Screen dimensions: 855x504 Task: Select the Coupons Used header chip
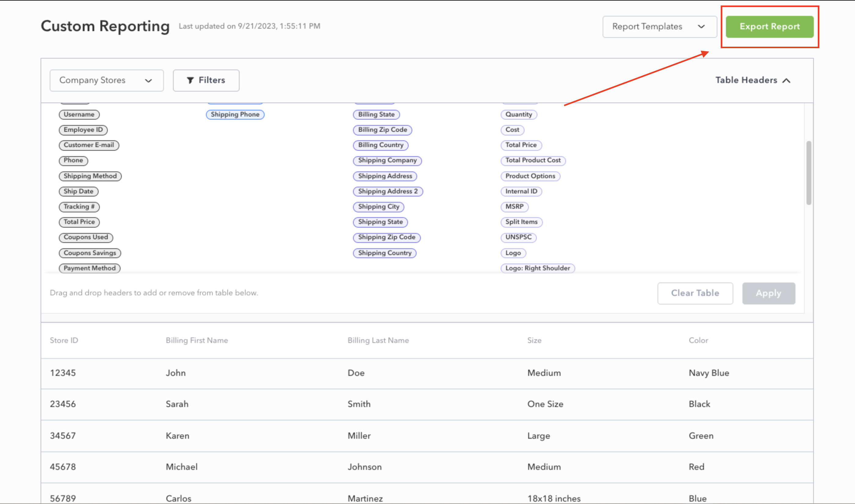point(86,237)
